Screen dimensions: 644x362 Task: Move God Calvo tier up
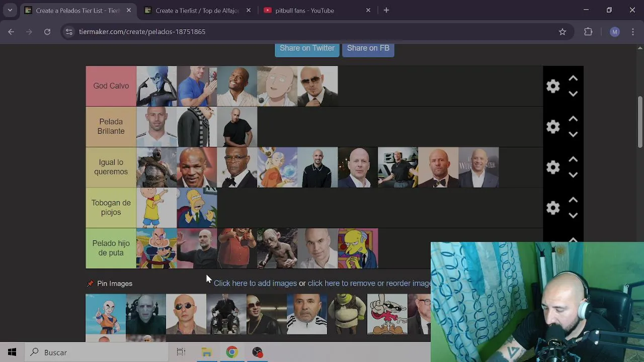(x=573, y=78)
